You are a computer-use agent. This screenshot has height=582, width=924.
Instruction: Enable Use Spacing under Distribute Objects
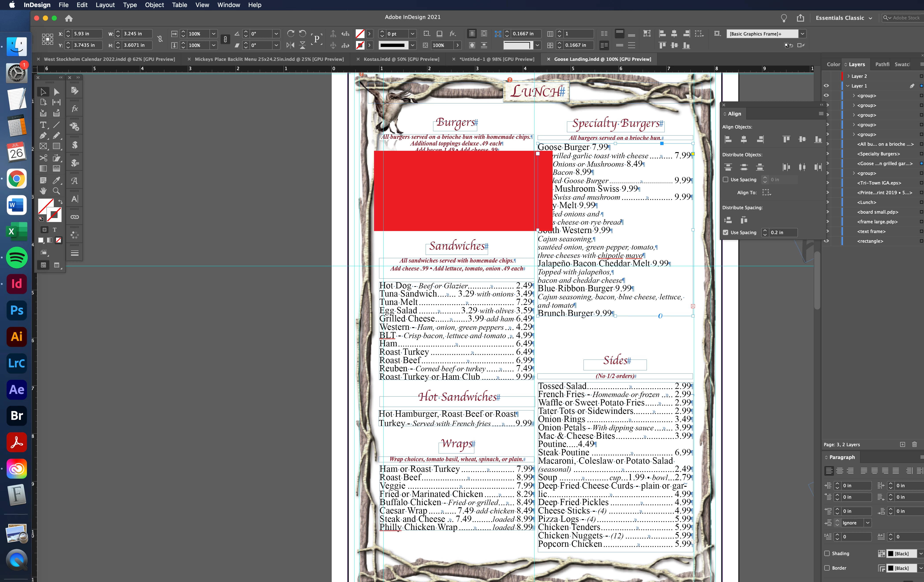point(725,179)
